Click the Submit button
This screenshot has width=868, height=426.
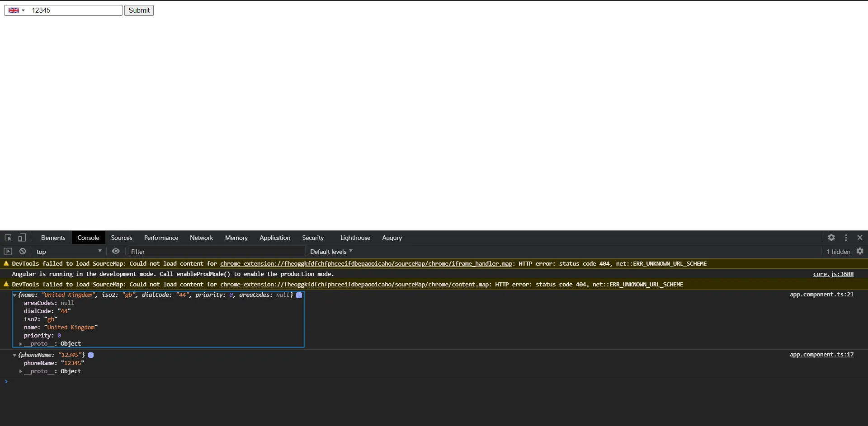139,10
